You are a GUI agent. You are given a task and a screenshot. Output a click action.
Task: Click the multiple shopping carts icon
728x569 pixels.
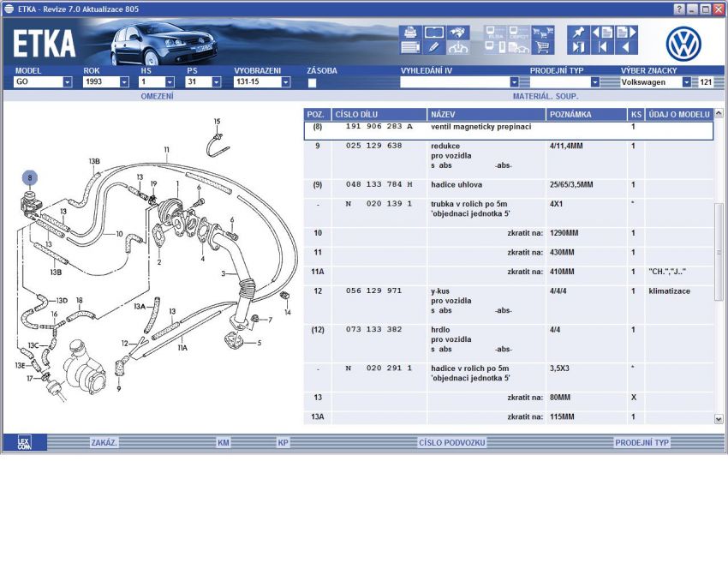(543, 33)
